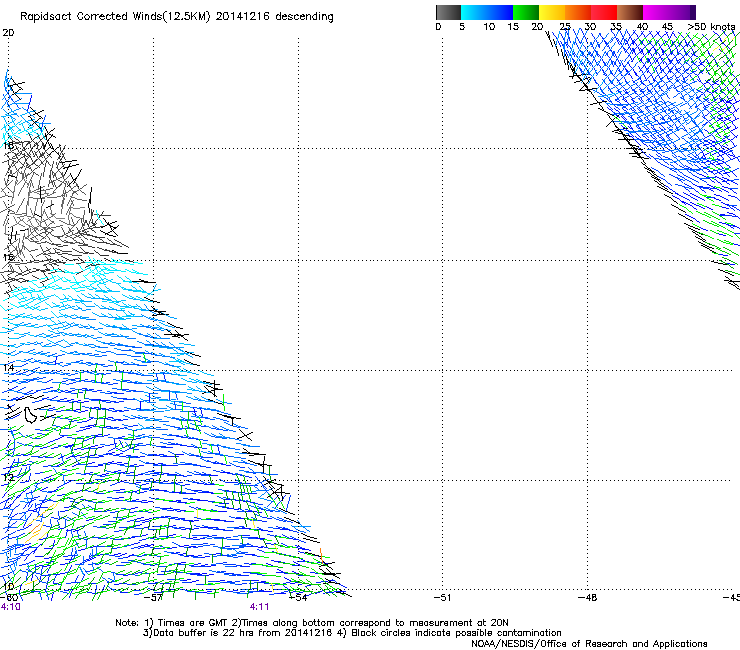Click the purple time stamp '4:11'
Viewport: 740px width, 650px height.
(x=260, y=607)
